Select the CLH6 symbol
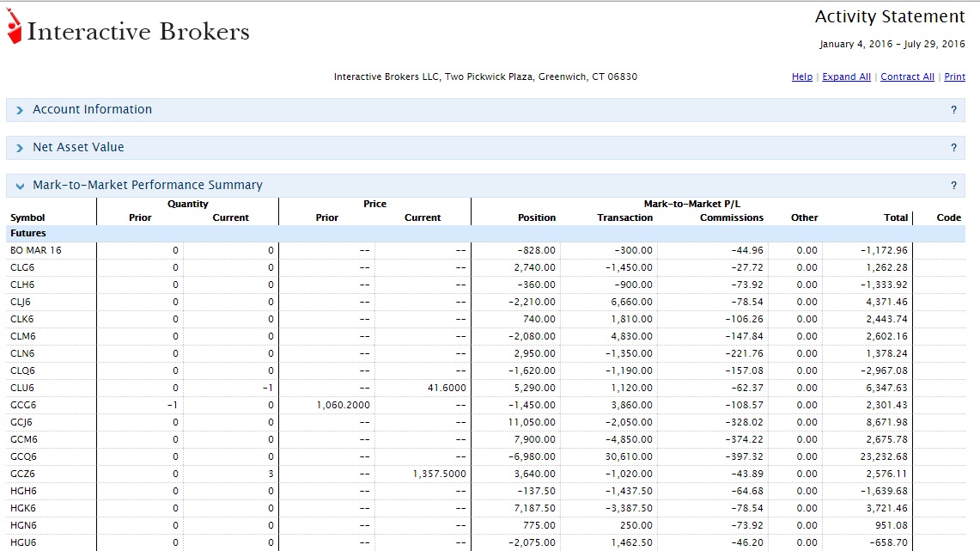This screenshot has width=980, height=551. click(x=22, y=285)
